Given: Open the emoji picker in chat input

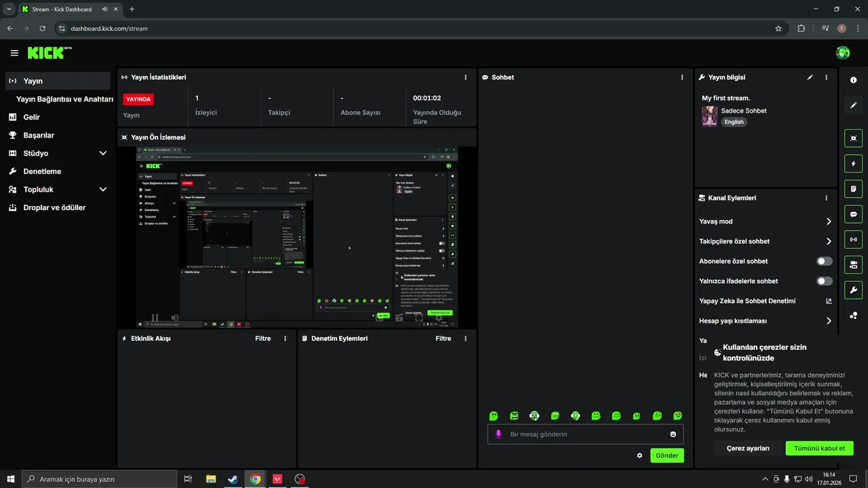Looking at the screenshot, I should (673, 434).
